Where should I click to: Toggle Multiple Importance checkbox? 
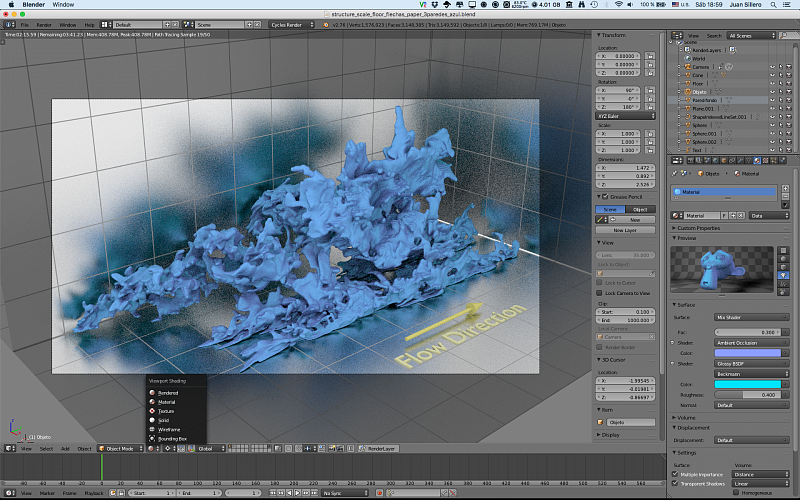pyautogui.click(x=676, y=473)
